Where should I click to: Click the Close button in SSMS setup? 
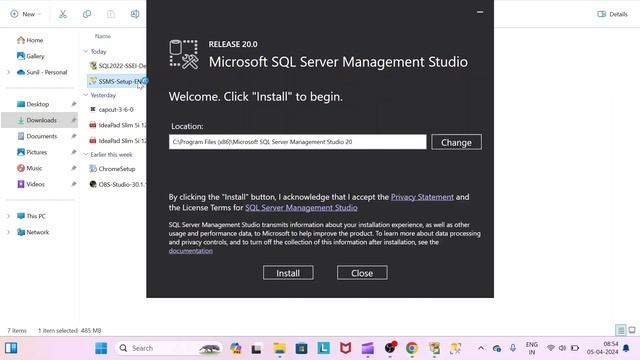362,273
